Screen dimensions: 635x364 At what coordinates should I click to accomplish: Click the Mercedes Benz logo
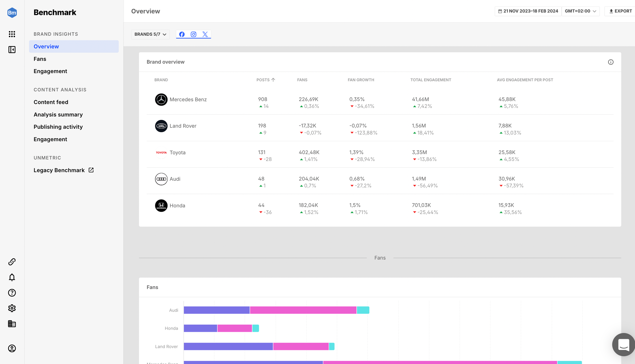pos(161,99)
